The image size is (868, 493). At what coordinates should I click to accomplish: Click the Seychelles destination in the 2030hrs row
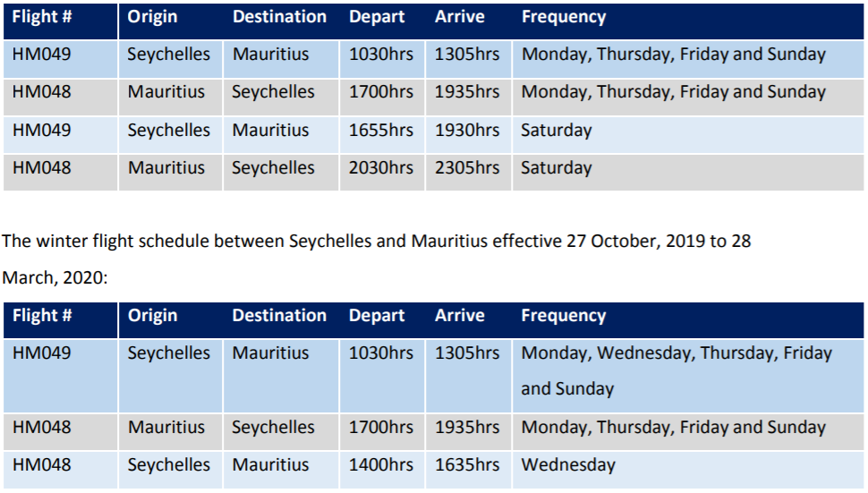273,168
